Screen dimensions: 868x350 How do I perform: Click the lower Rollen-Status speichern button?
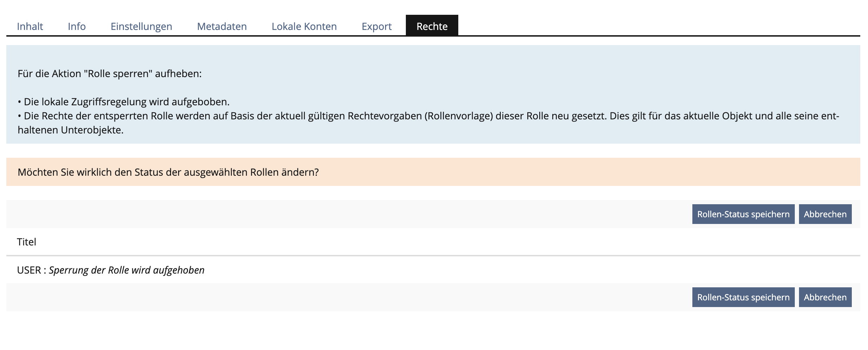[x=743, y=297]
